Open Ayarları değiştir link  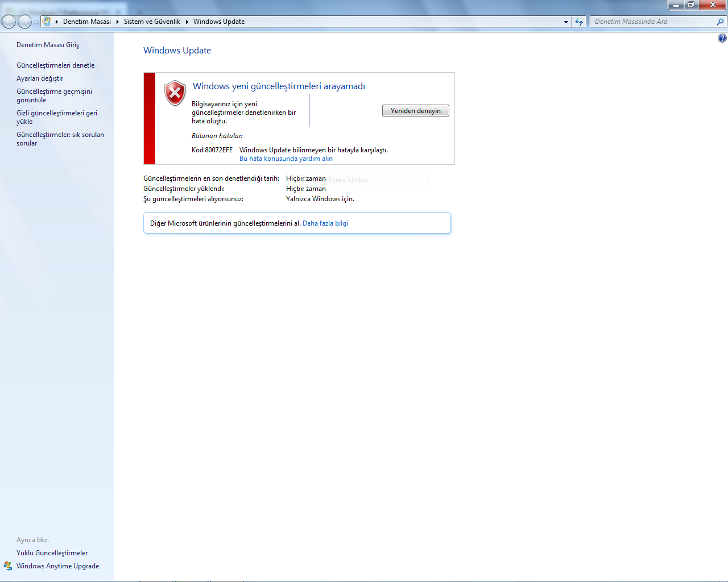[x=40, y=78]
